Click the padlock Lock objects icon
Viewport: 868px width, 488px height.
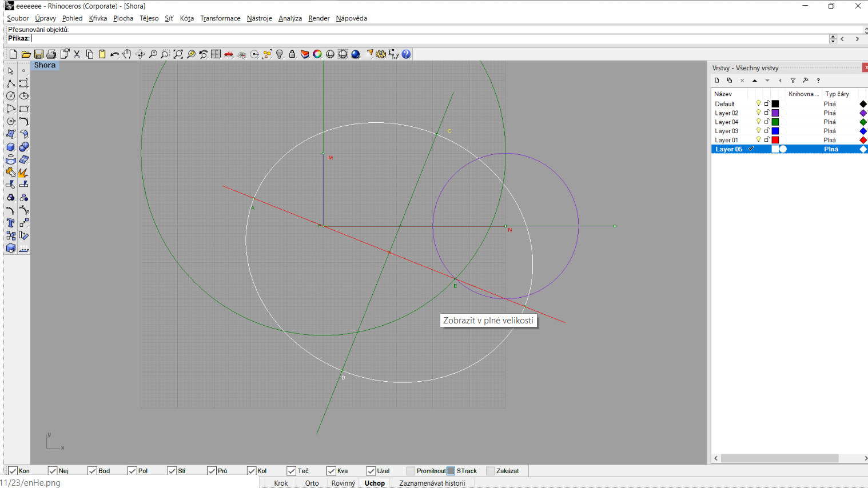tap(292, 54)
